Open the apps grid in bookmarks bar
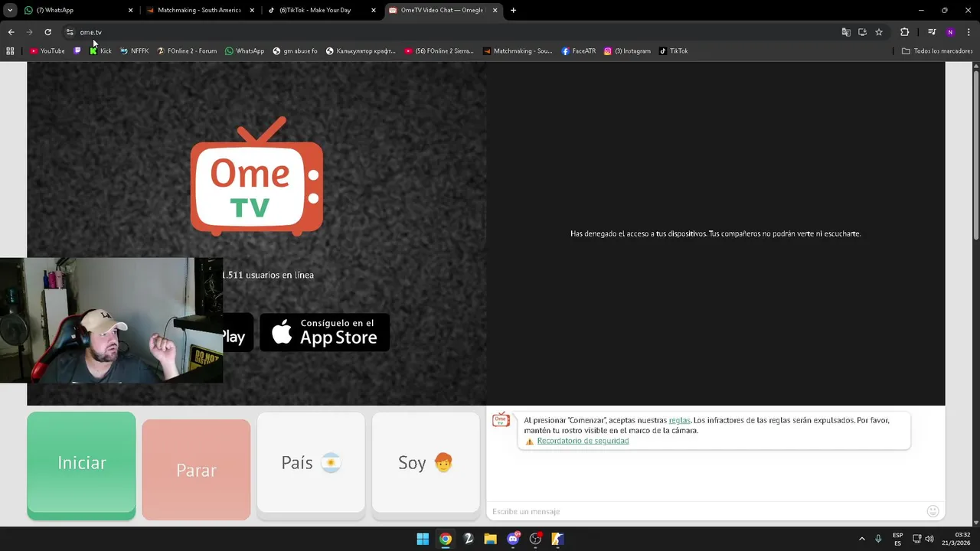 coord(10,51)
